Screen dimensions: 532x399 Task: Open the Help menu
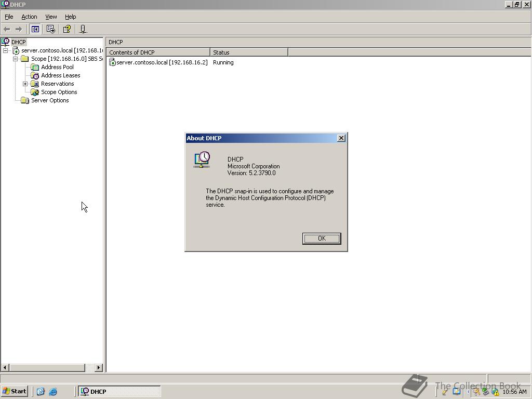(x=70, y=17)
